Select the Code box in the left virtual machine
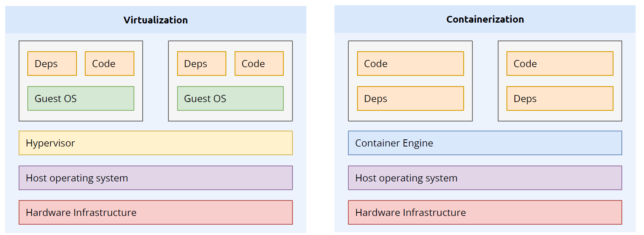The width and height of the screenshot is (644, 235). [109, 64]
